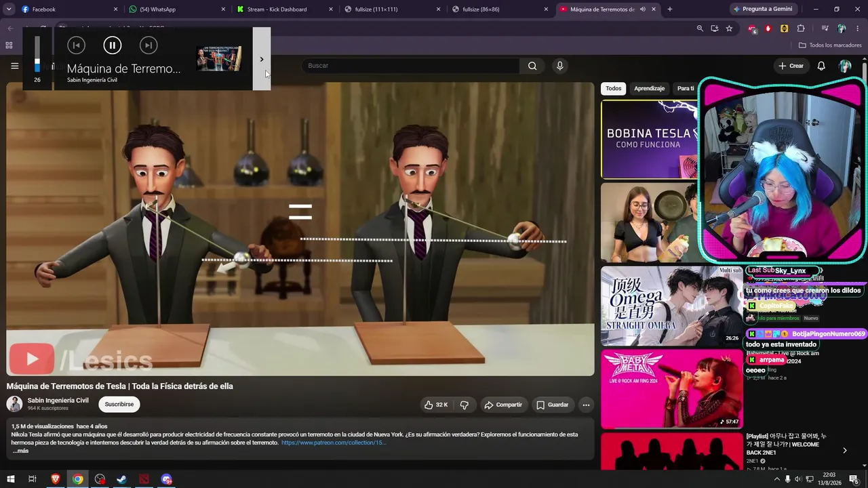Open the media controls toolbar icon

tap(825, 28)
